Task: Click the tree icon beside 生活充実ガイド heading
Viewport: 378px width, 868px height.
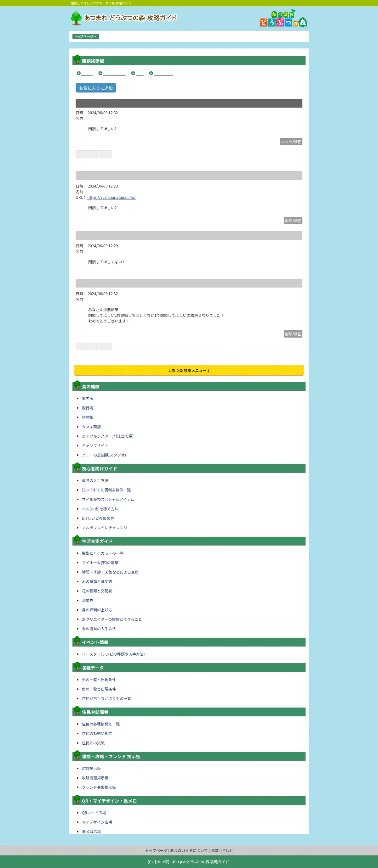Action: tap(77, 540)
